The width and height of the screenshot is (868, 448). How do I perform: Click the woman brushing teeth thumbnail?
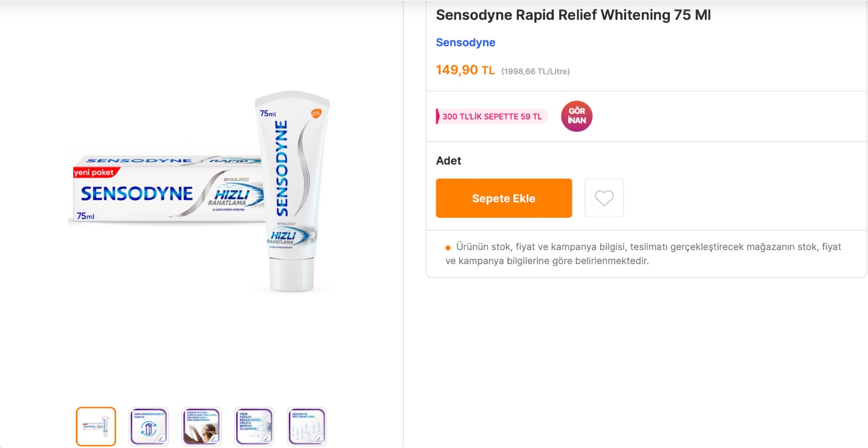point(201,427)
